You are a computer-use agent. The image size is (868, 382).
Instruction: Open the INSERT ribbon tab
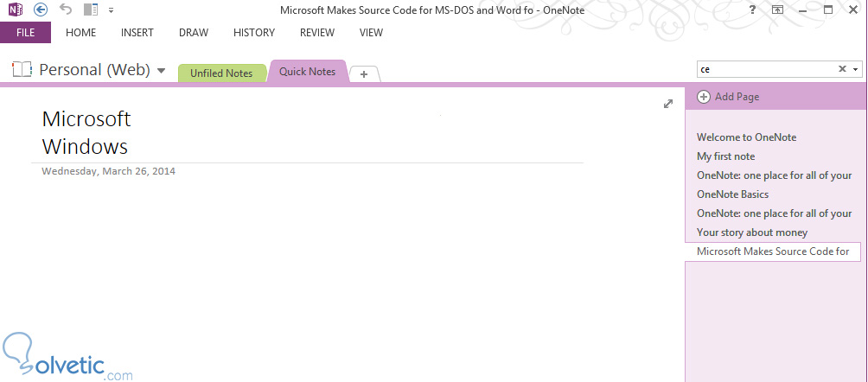coord(137,33)
